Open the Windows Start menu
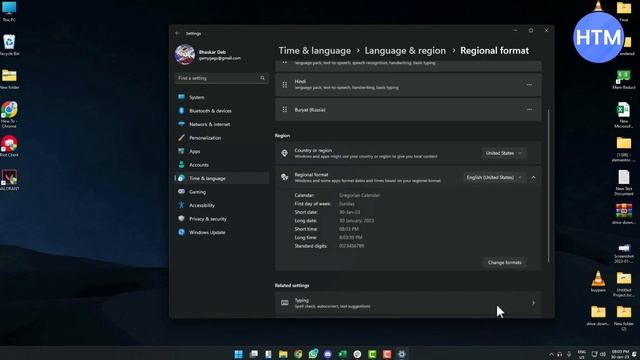The width and height of the screenshot is (640, 360). 239,354
